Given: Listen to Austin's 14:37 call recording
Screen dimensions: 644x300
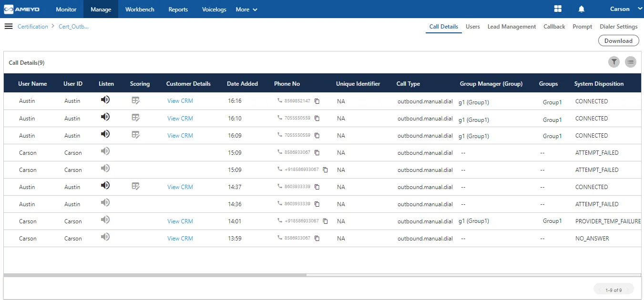Looking at the screenshot, I should 105,185.
